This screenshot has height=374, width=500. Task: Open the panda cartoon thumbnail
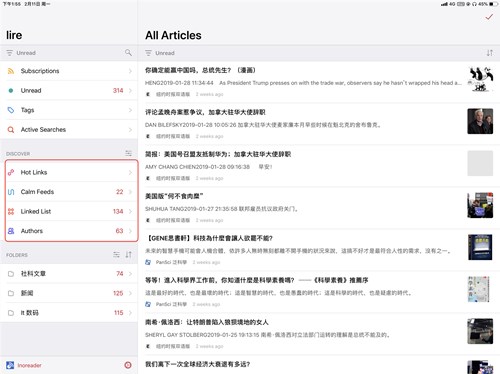click(480, 79)
